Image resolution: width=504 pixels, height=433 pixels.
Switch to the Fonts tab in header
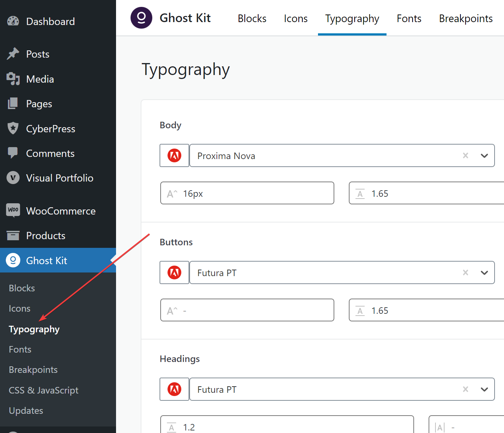click(409, 18)
